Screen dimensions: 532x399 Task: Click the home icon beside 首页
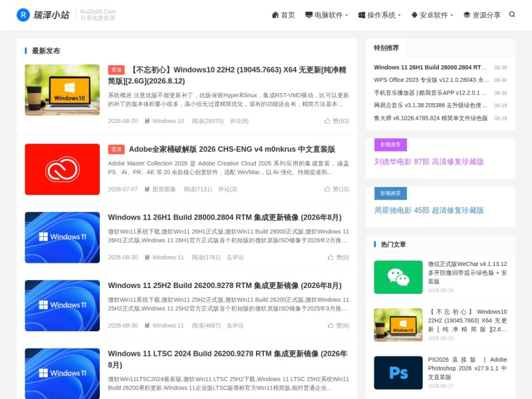tap(275, 15)
